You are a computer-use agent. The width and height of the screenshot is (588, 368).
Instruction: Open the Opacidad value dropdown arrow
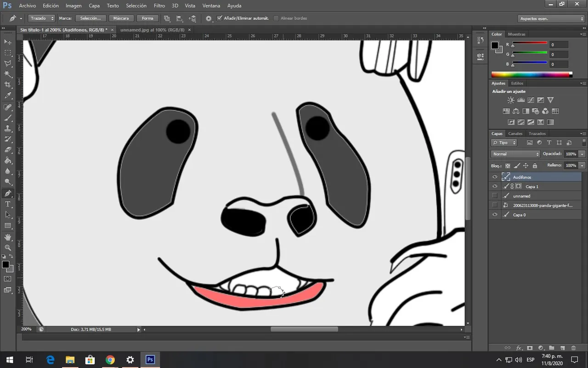pos(582,154)
